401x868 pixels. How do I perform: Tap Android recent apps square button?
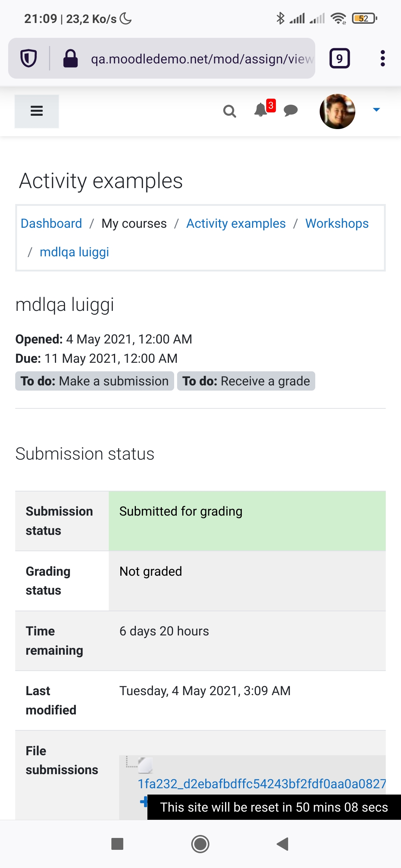tap(117, 844)
